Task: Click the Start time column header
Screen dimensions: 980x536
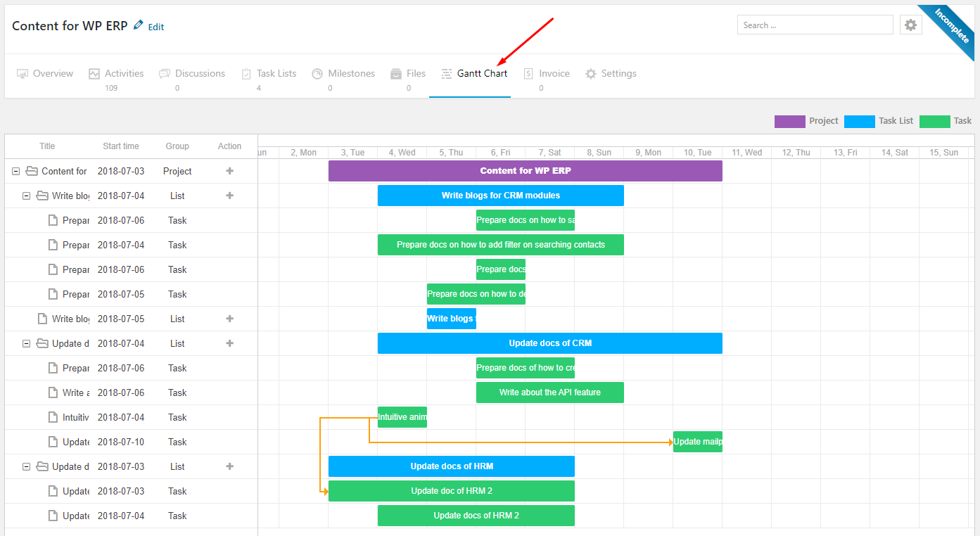Action: tap(121, 146)
